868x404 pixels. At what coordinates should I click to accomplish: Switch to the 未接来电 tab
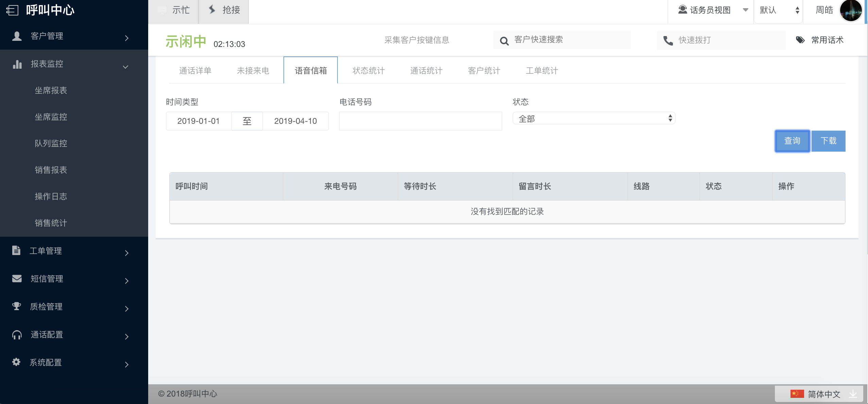point(253,71)
